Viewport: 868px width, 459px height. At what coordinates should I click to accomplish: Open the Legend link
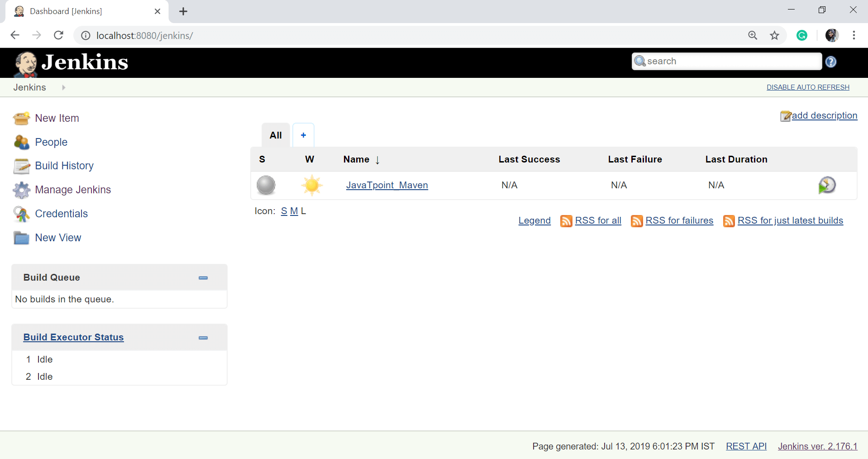(x=534, y=220)
